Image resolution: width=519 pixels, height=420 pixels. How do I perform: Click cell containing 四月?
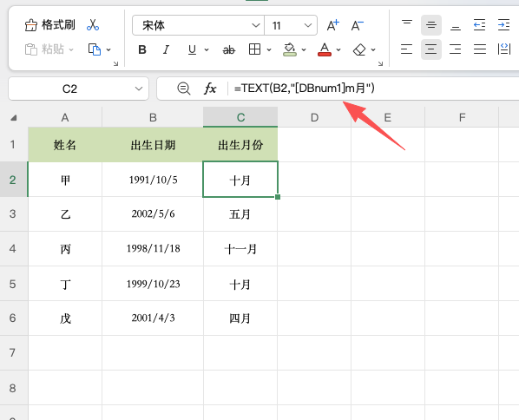pos(240,318)
